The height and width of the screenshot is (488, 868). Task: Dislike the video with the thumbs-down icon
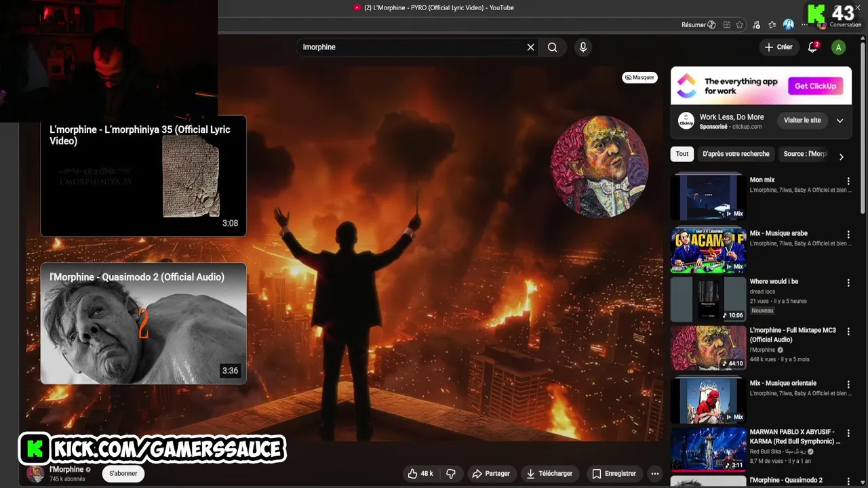[450, 474]
